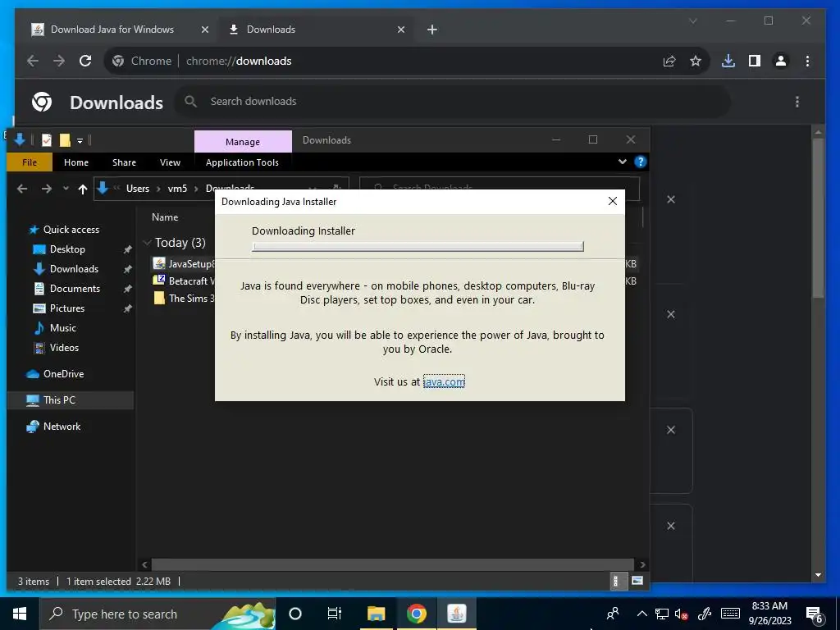Open the View ribbon tab
This screenshot has width=840, height=630.
point(170,162)
